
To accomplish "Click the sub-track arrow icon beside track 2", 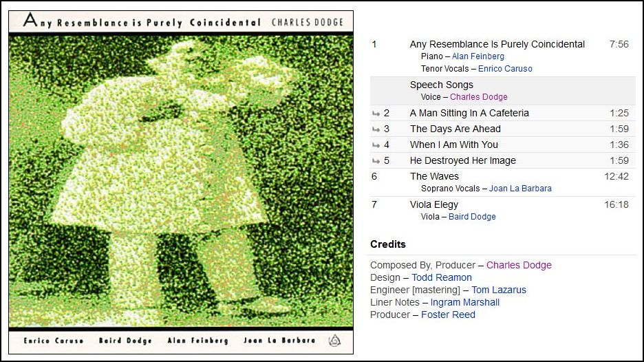I will 376,114.
